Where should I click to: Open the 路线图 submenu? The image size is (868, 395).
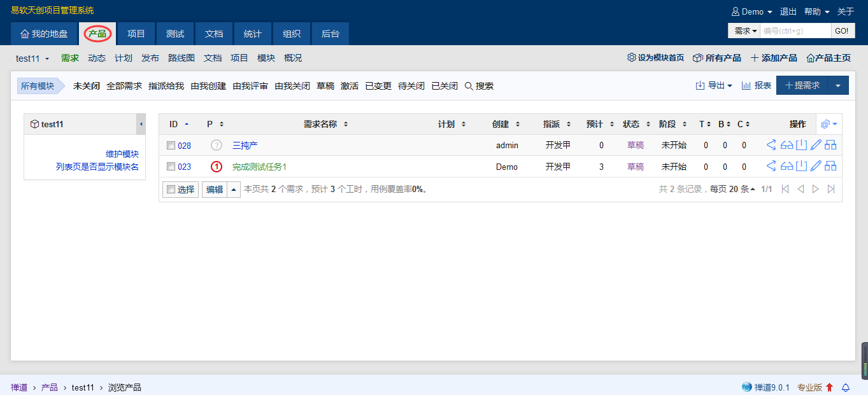tap(181, 58)
